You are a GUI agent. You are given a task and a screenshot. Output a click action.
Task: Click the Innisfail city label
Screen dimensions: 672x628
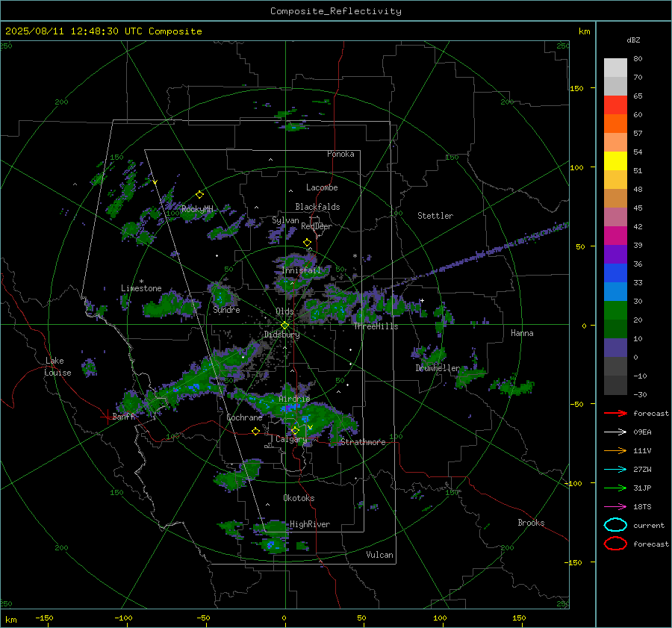[301, 270]
